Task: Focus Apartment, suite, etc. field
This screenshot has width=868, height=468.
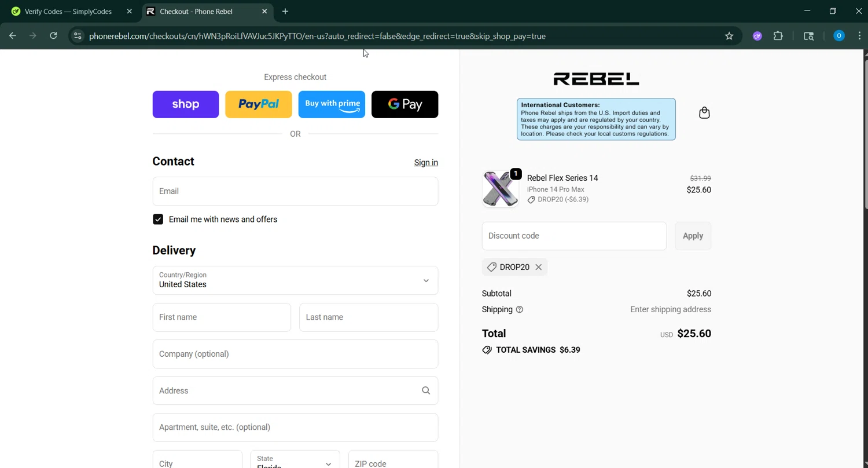Action: (295, 427)
